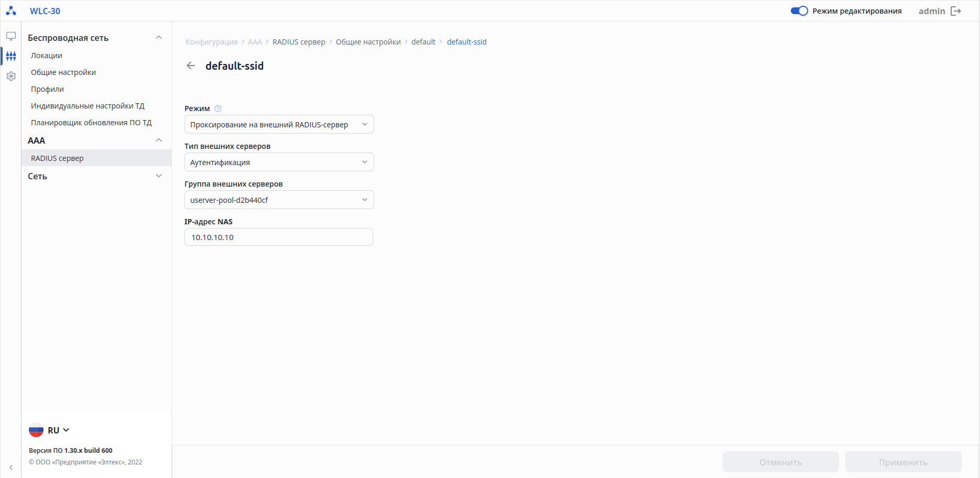Open the Режим dropdown

click(279, 124)
